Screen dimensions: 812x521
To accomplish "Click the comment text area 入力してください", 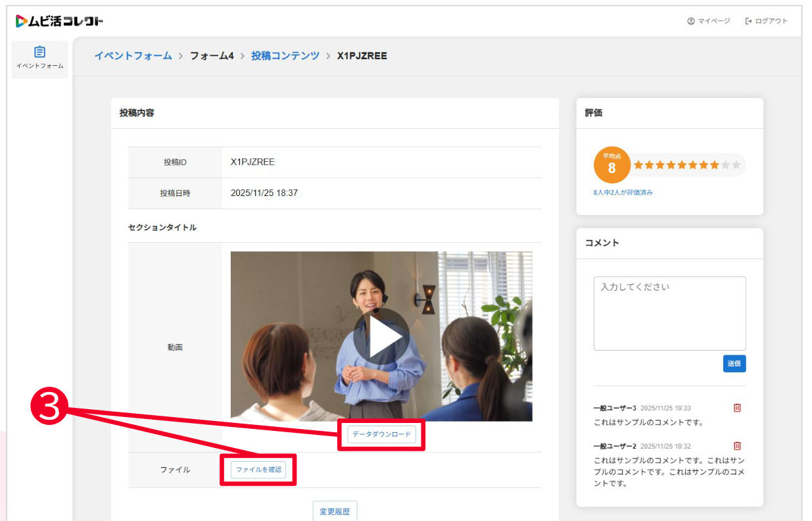I will (669, 313).
